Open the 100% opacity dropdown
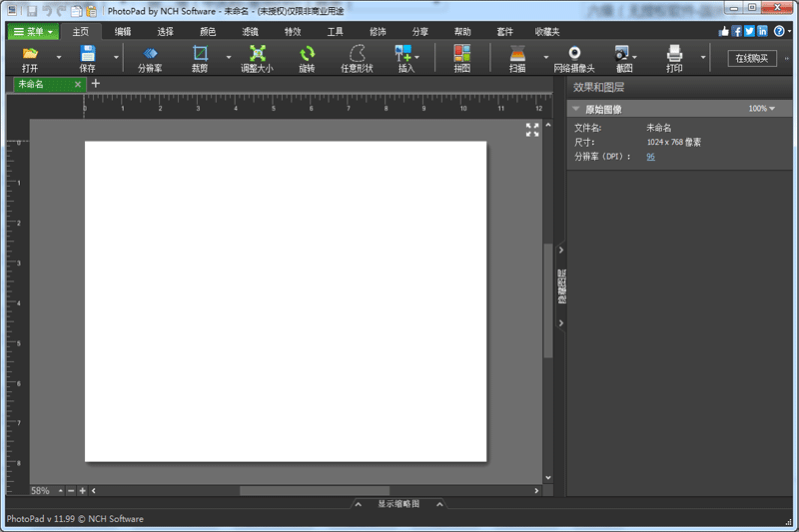 (x=762, y=109)
